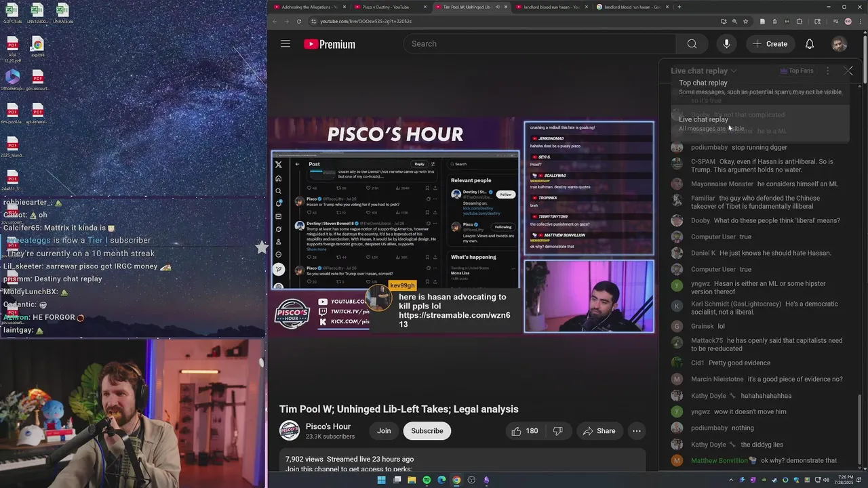Open YouTube notifications bell
This screenshot has width=868, height=488.
coord(810,44)
